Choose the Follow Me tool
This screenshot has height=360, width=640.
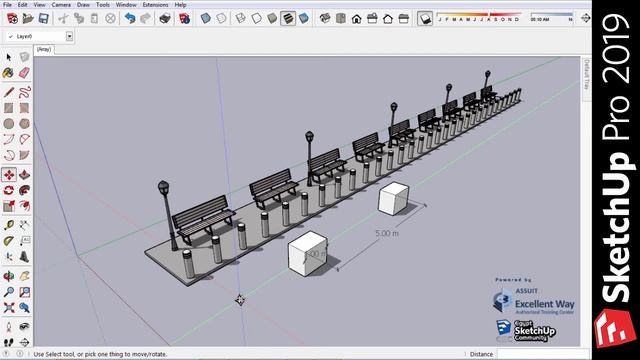click(x=24, y=190)
